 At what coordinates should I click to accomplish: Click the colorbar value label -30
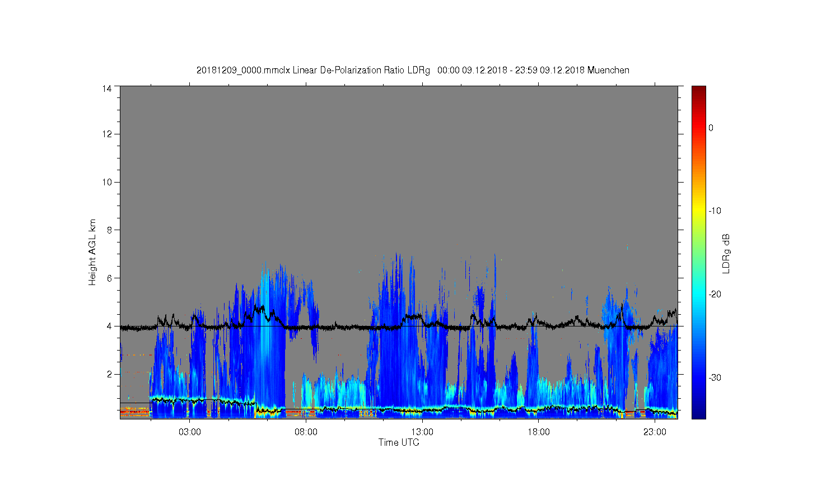click(715, 378)
